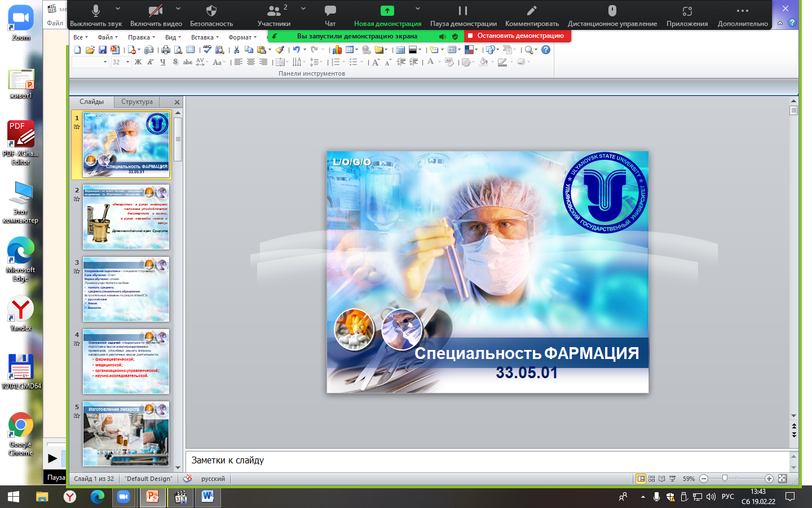Open Комментировать annotation tool
The height and width of the screenshot is (508, 812).
point(532,15)
